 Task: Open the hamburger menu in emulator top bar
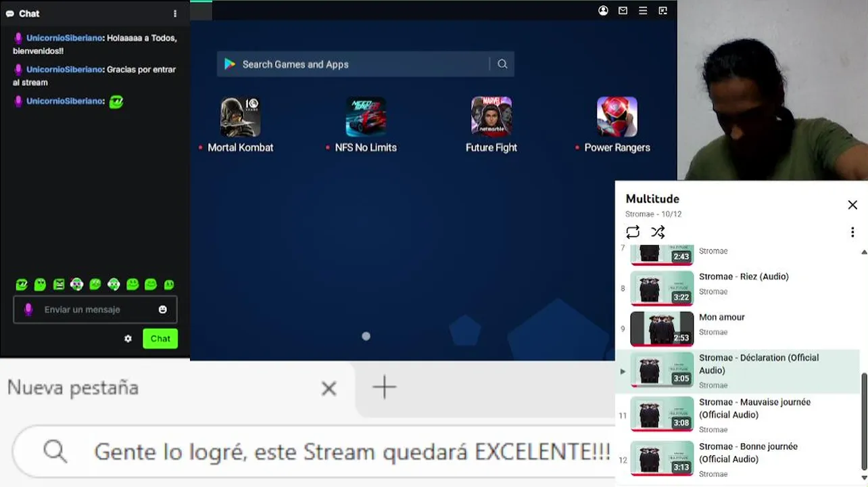point(643,10)
